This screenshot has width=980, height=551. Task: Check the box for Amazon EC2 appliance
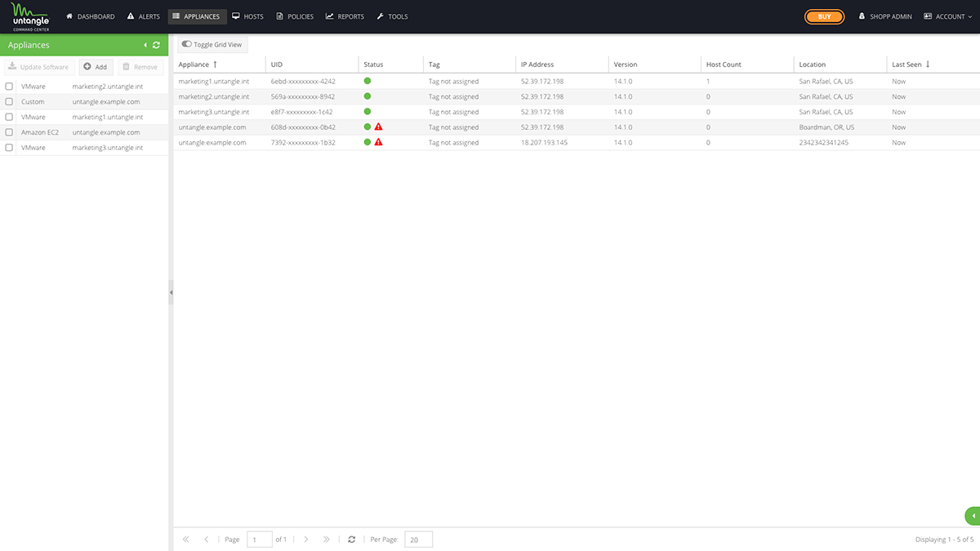click(x=9, y=132)
